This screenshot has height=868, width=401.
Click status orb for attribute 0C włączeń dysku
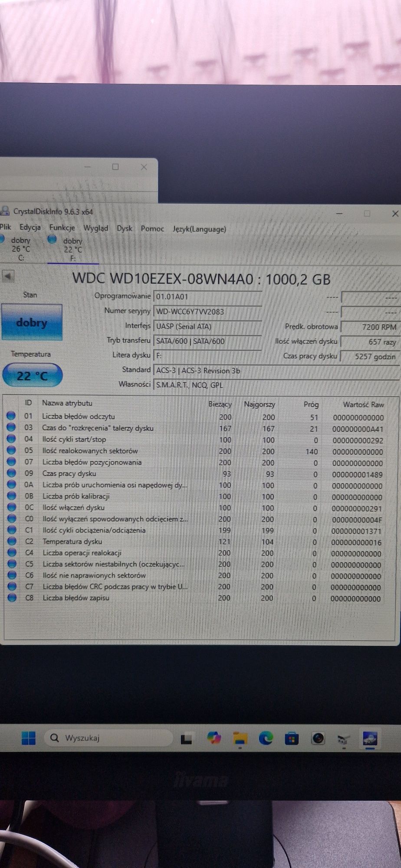(x=11, y=507)
